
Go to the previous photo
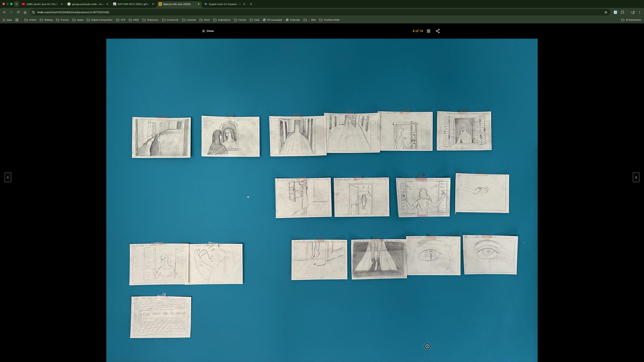[x=8, y=177]
